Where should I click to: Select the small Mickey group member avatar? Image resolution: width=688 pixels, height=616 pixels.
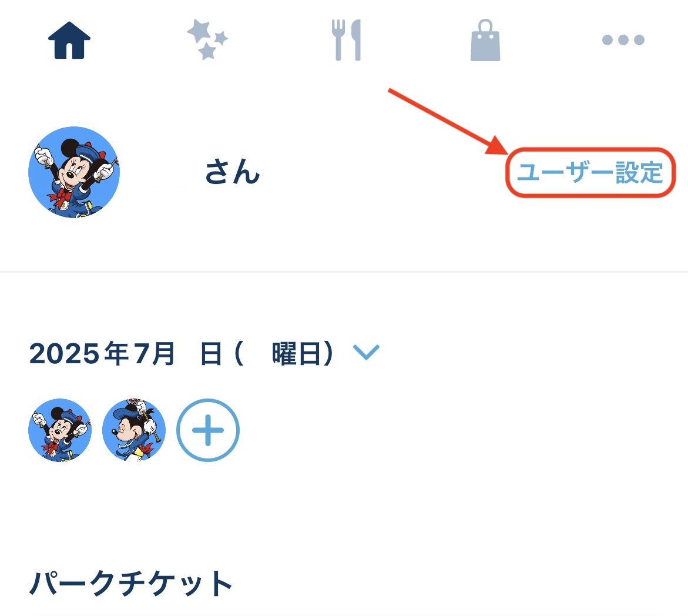(x=134, y=430)
